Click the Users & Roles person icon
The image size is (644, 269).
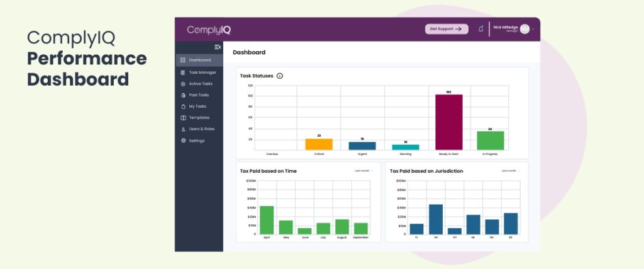pos(183,129)
